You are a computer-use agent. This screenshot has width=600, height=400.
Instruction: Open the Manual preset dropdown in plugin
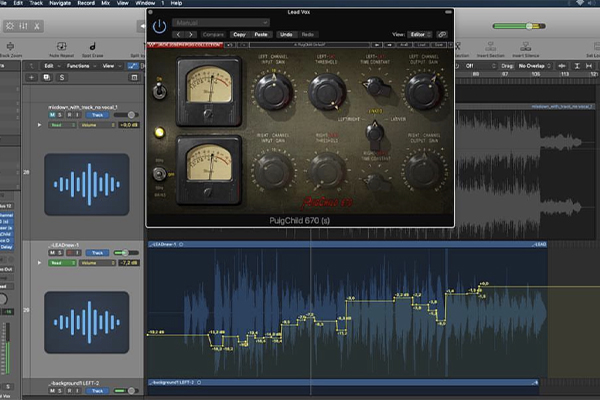[x=221, y=23]
